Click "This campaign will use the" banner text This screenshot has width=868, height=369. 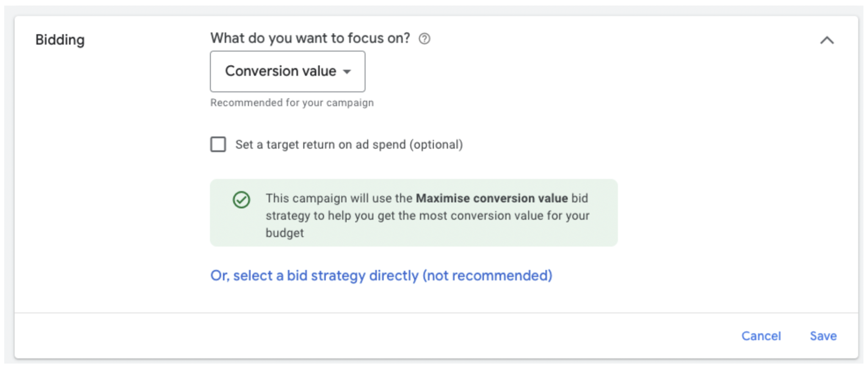pyautogui.click(x=339, y=198)
